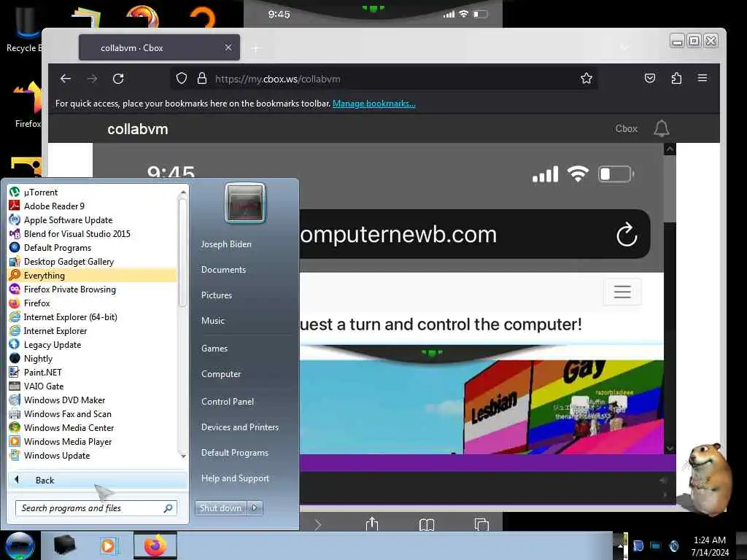
Task: Open the Firefox extensions puzzle icon
Action: tap(676, 78)
